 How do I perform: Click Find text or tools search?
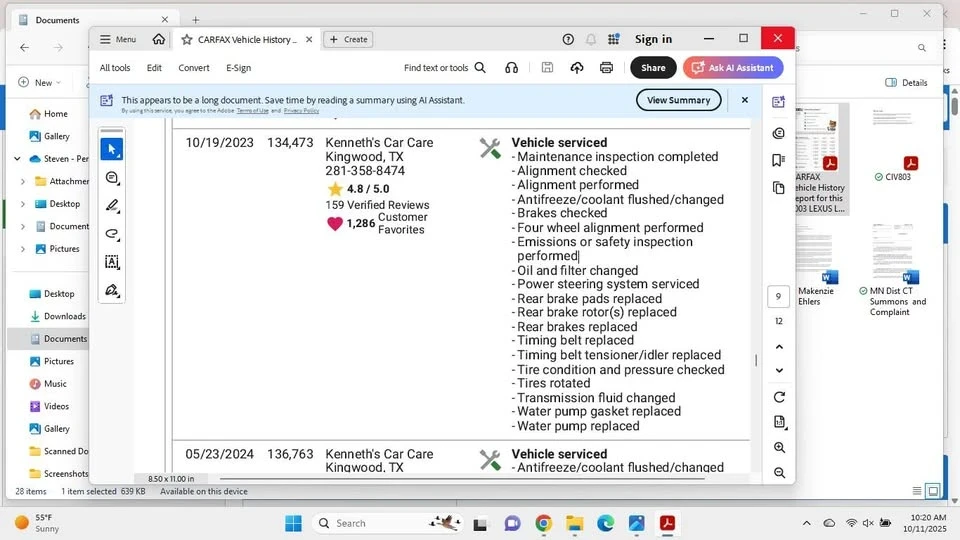click(444, 68)
